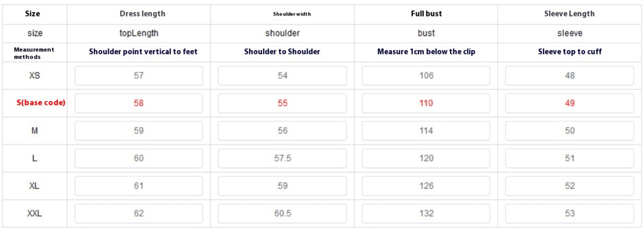Click the XS dress length field
Screen dimensions: 644x229
[x=138, y=76]
